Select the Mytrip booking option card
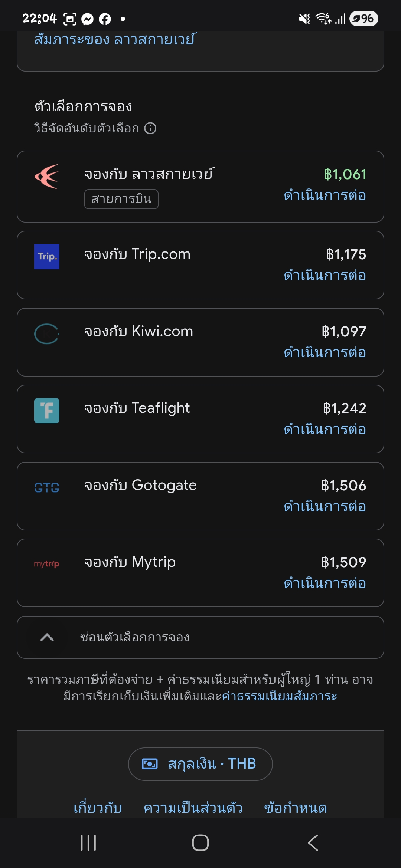Screen dimensions: 401x868 (200, 573)
